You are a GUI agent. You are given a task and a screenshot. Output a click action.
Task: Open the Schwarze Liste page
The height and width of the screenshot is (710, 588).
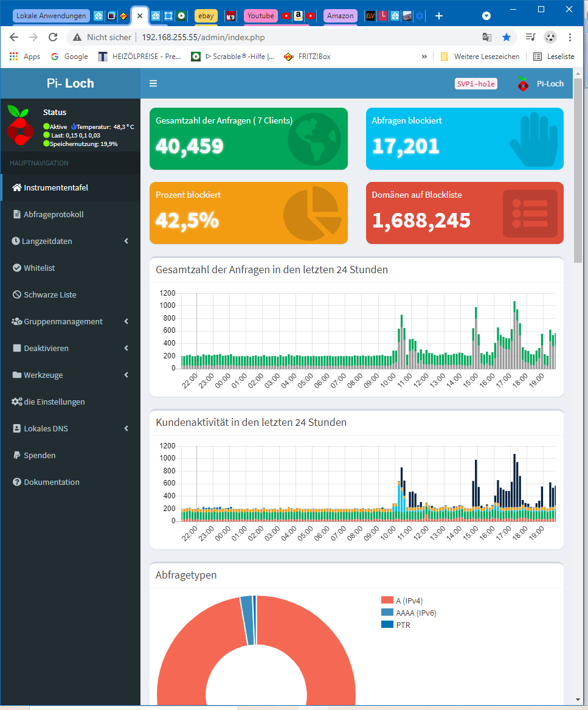click(x=71, y=294)
